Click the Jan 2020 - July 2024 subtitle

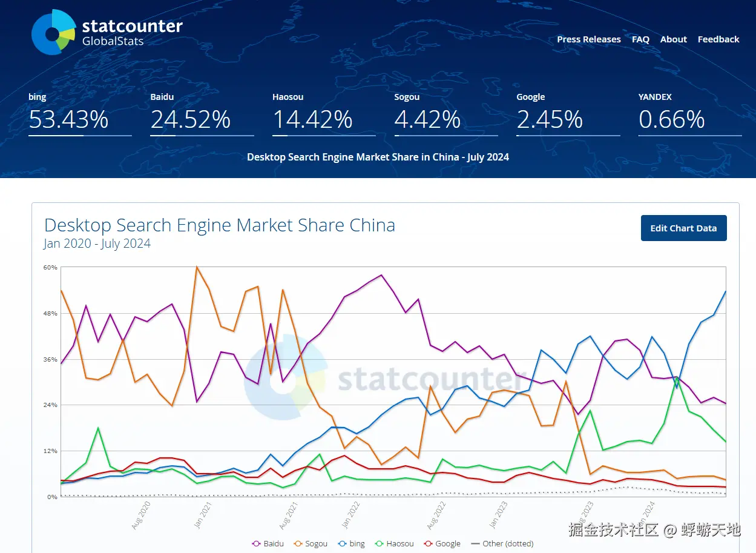tap(97, 243)
